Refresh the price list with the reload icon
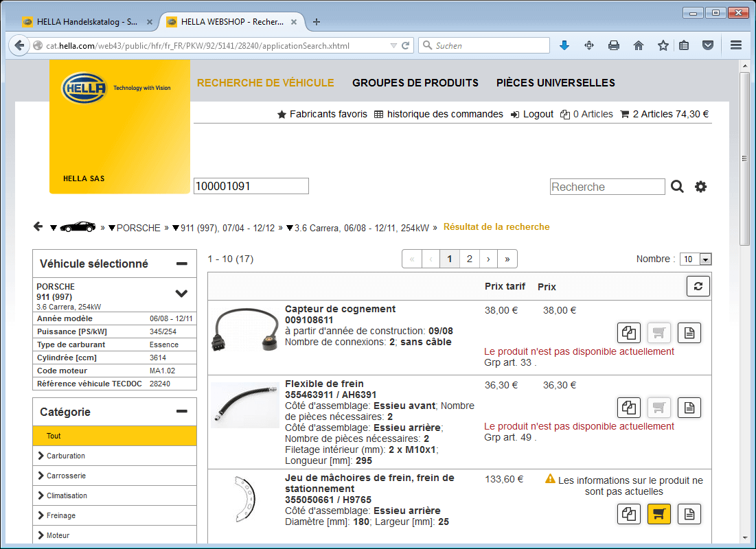756x549 pixels. [x=698, y=286]
